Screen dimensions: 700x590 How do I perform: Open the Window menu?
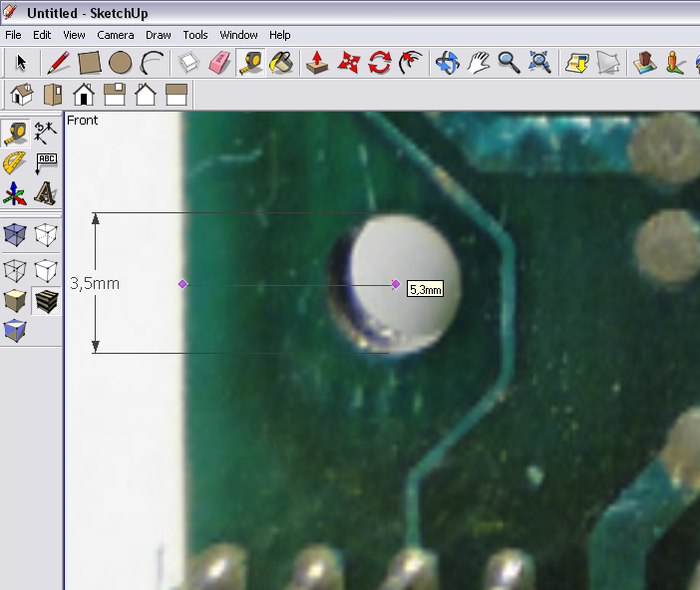(239, 35)
